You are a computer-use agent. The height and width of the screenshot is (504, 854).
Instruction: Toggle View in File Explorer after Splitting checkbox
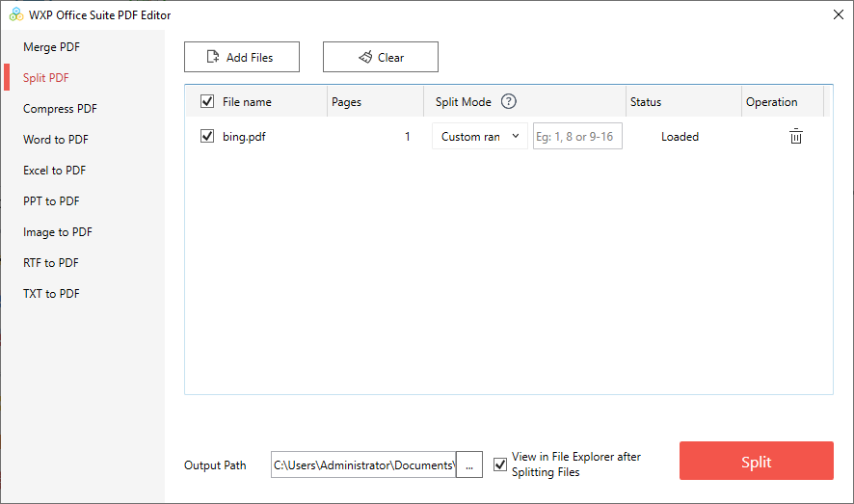[500, 464]
